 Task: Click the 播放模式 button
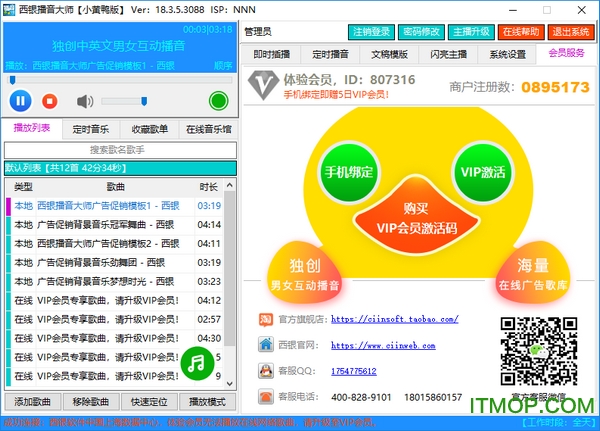207,402
